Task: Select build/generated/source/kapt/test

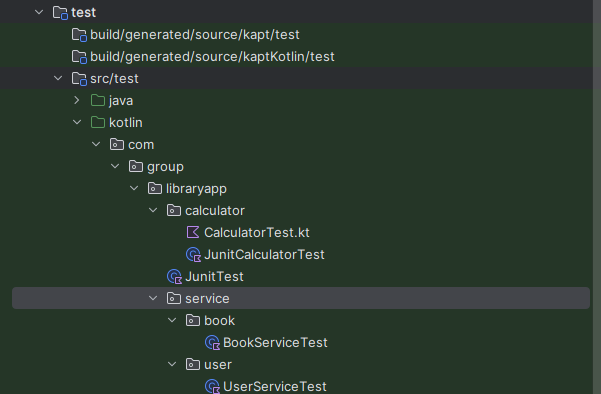Action: pyautogui.click(x=195, y=35)
